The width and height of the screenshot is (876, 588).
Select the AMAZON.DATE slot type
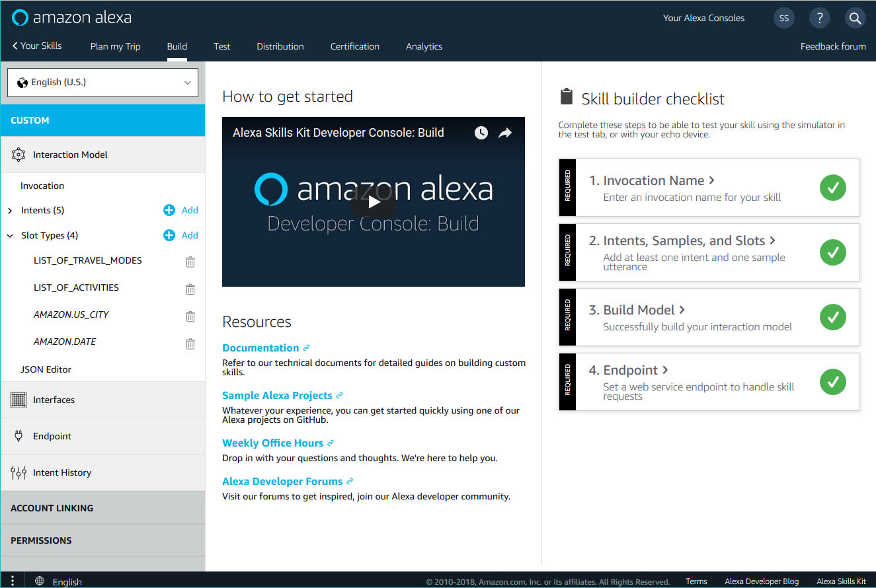tap(65, 342)
